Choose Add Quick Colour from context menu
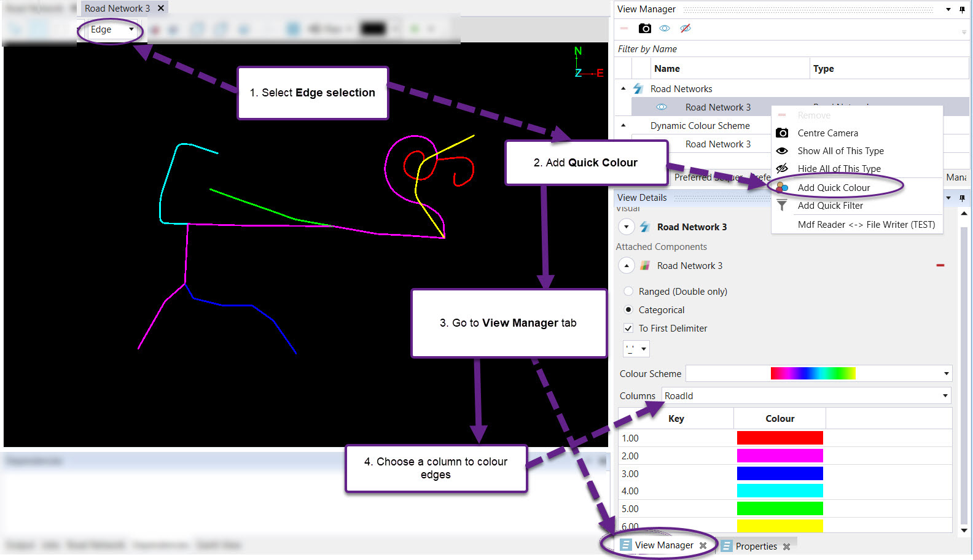Viewport: 973px width, 560px height. [x=834, y=188]
